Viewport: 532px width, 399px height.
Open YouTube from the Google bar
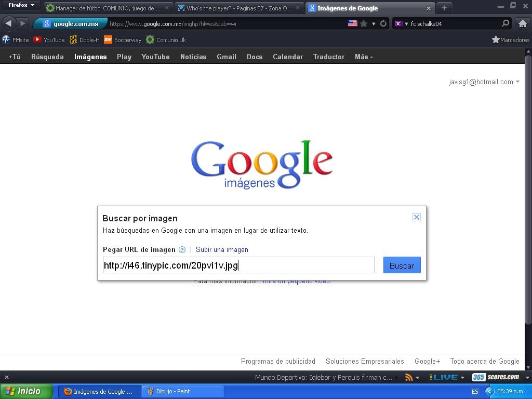click(x=156, y=57)
